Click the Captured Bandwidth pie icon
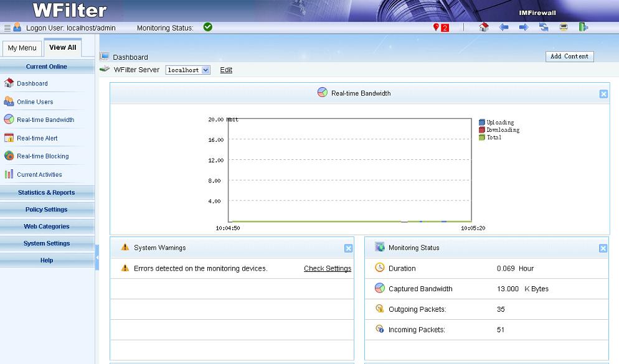This screenshot has width=619, height=364. click(379, 288)
